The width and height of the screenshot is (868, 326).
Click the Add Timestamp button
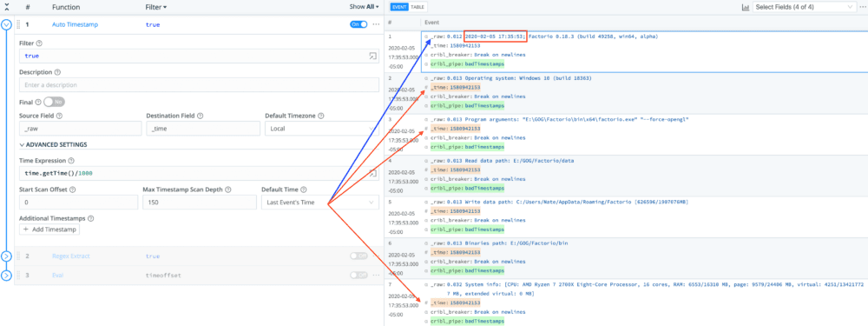tap(49, 230)
